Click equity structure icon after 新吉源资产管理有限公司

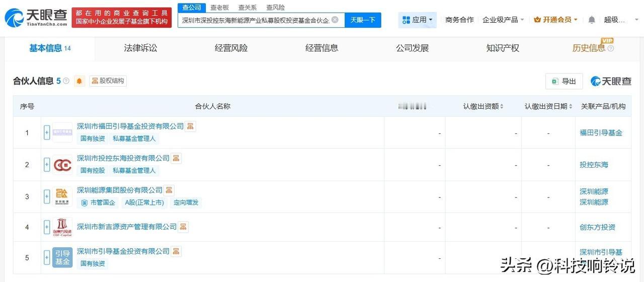(x=183, y=227)
